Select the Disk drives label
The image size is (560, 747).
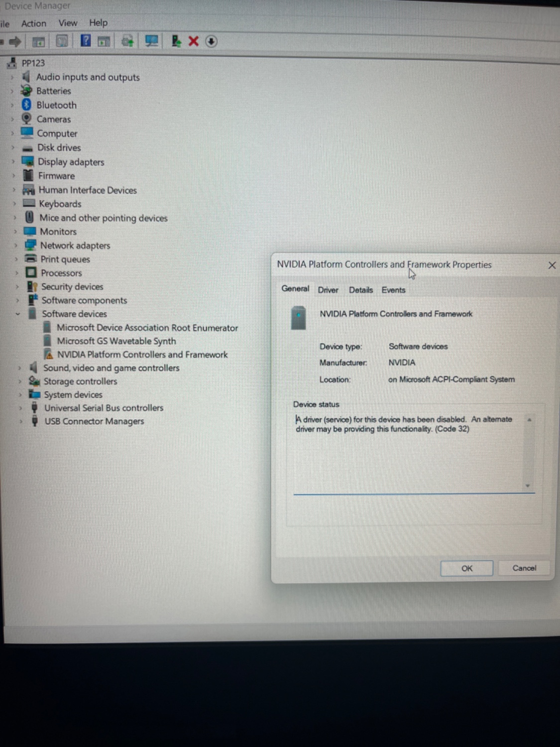(x=59, y=147)
